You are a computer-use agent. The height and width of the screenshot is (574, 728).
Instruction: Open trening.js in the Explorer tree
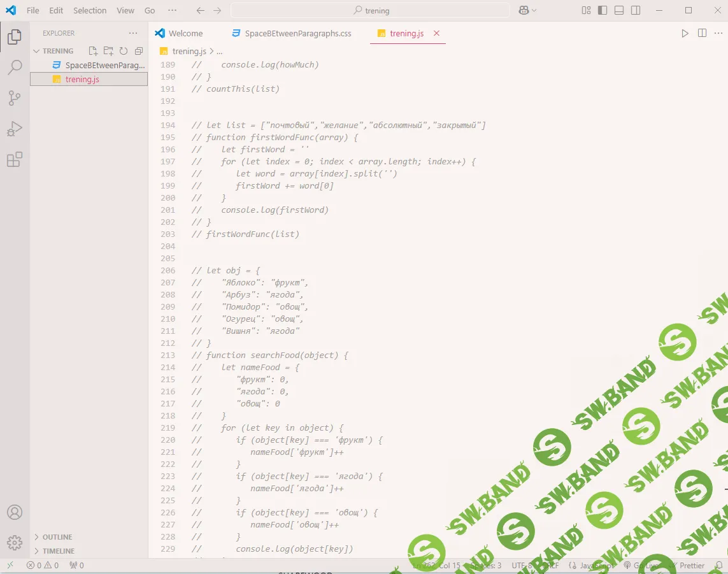pos(82,80)
